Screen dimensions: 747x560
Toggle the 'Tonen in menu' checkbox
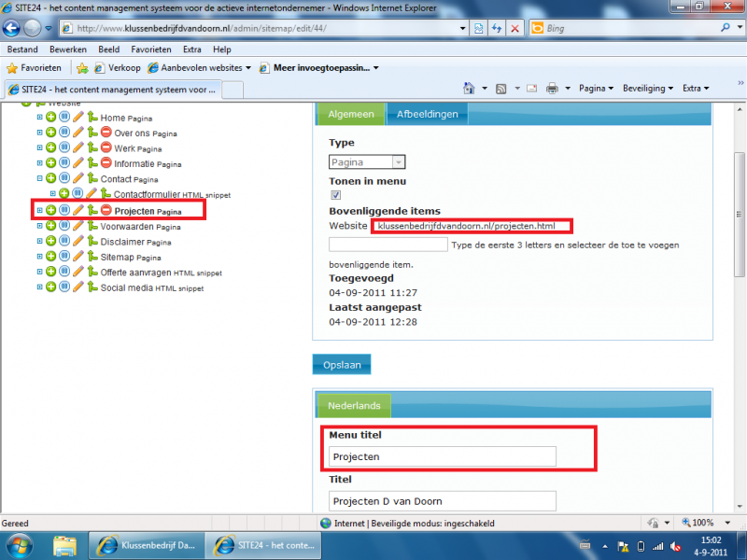click(336, 195)
